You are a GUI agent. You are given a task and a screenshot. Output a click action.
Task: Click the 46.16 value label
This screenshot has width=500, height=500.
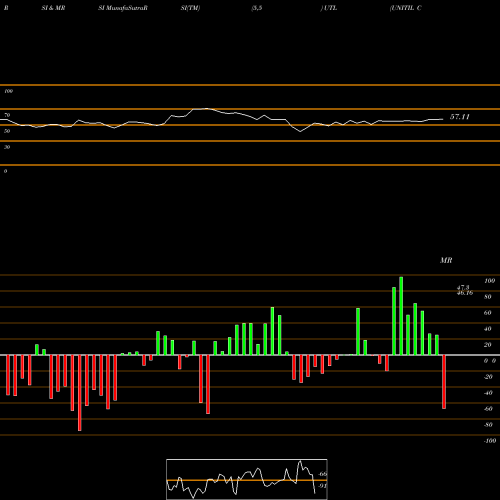tap(465, 293)
